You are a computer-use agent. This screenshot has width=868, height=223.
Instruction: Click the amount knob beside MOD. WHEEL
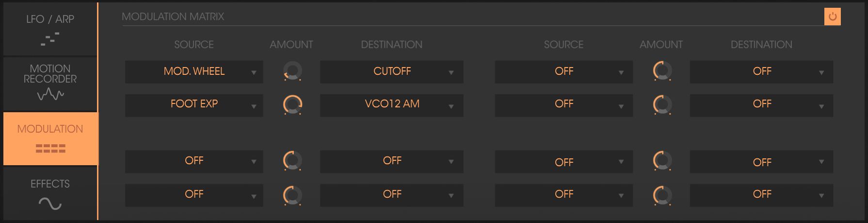[x=292, y=72]
